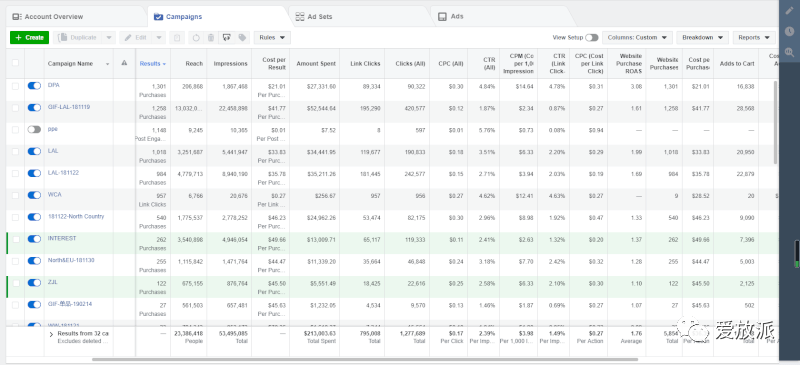The height and width of the screenshot is (365, 800).
Task: Click the trash delete icon in toolbar
Action: pyautogui.click(x=211, y=38)
